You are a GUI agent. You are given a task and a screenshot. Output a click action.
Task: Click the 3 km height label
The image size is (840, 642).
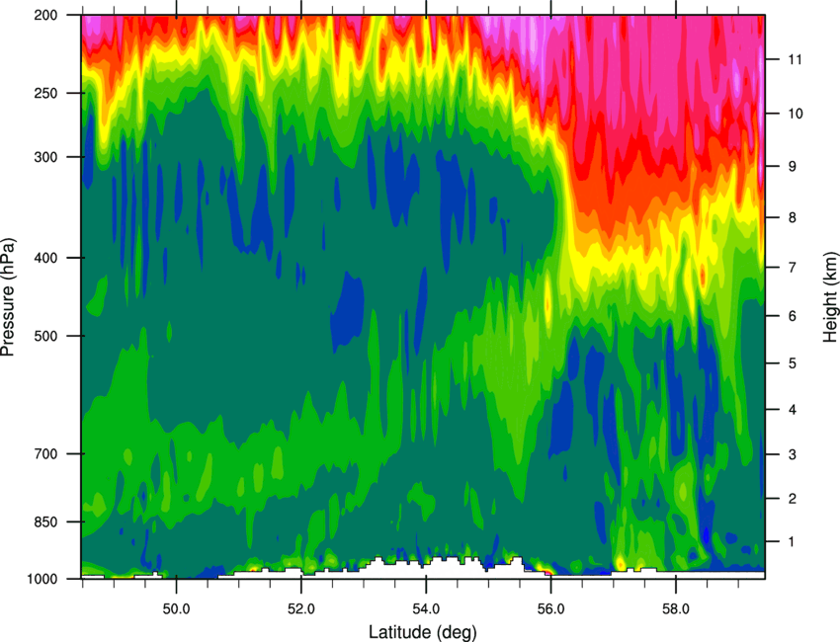tap(793, 454)
